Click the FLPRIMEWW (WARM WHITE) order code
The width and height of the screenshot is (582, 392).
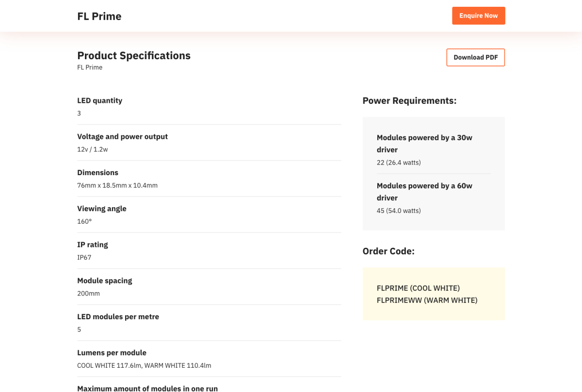tap(427, 300)
